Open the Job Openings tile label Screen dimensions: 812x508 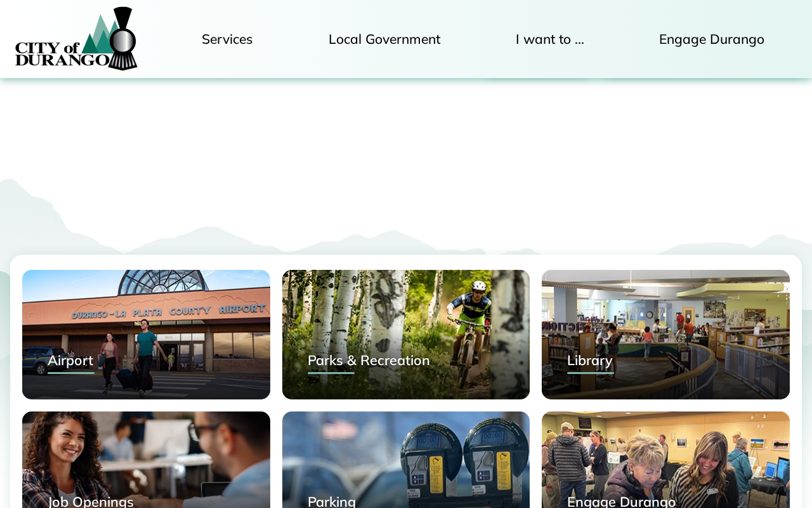(x=91, y=501)
